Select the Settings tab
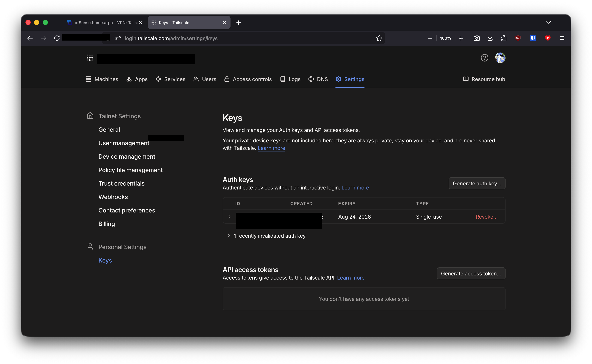592x364 pixels. (350, 79)
